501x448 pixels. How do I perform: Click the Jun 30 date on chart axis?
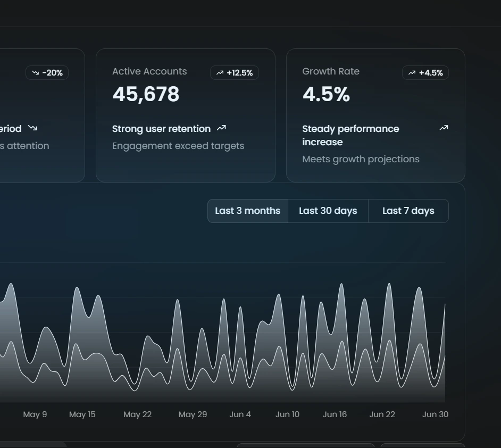(435, 414)
